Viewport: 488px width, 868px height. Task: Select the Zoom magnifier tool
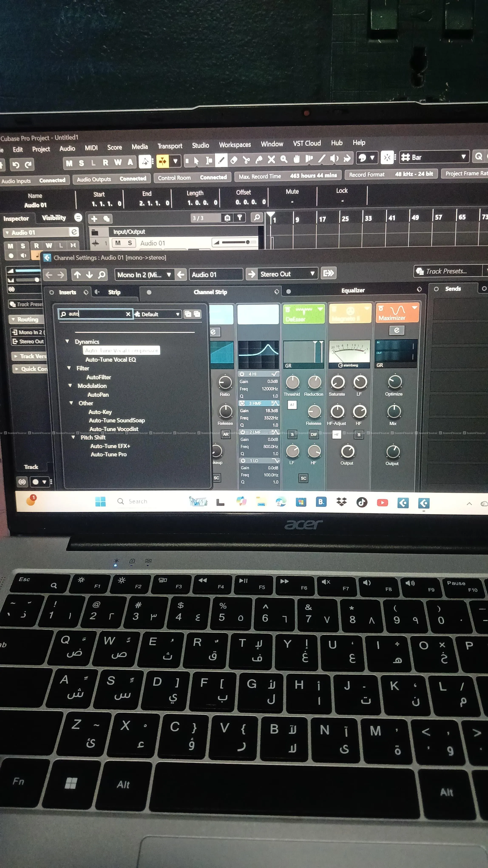(x=284, y=159)
